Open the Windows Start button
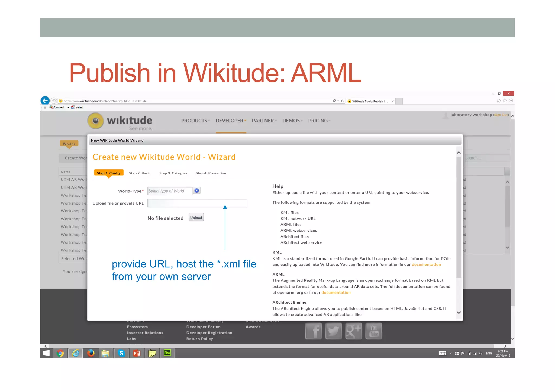The height and width of the screenshot is (392, 555). tap(46, 353)
